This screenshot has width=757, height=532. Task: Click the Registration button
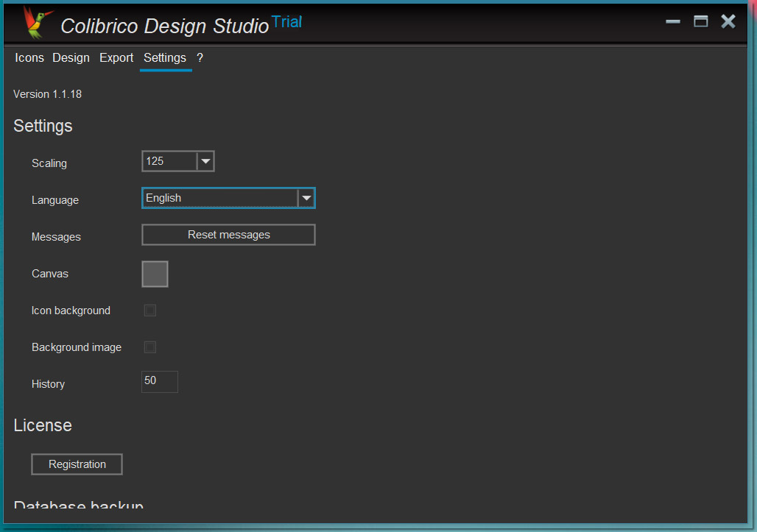click(77, 464)
